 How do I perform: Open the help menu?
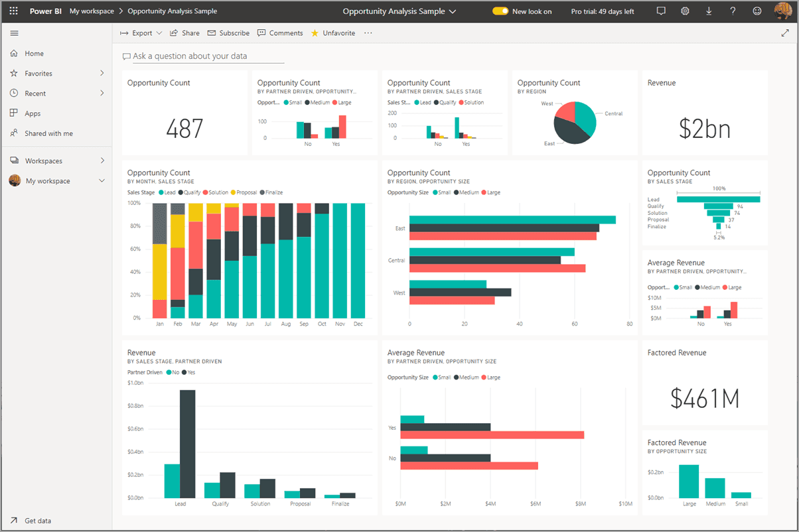click(732, 11)
